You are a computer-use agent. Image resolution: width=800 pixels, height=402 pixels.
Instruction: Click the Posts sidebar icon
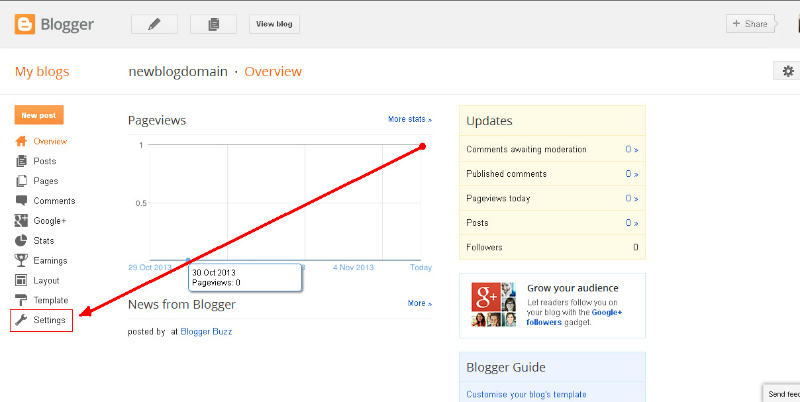point(21,161)
